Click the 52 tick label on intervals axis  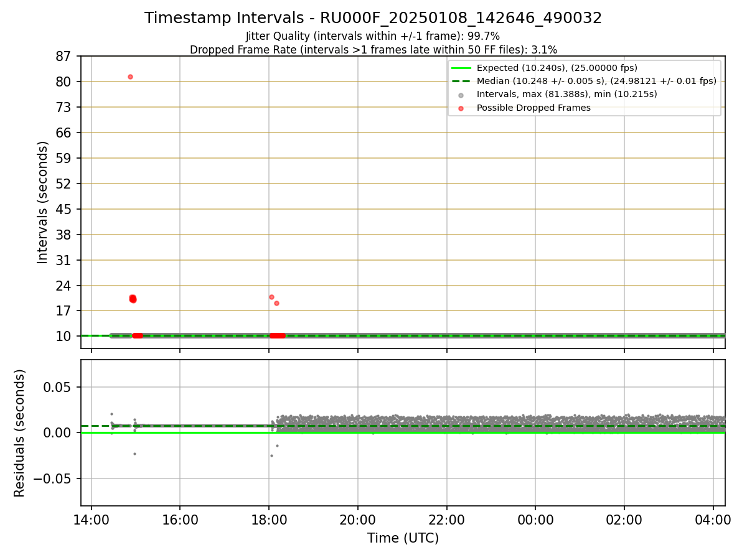[x=64, y=184]
